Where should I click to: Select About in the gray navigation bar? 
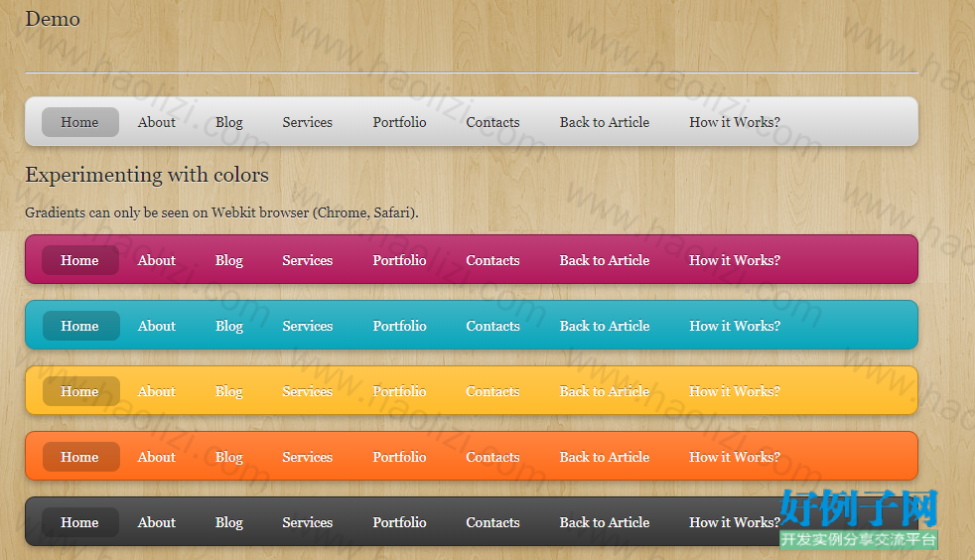click(157, 122)
